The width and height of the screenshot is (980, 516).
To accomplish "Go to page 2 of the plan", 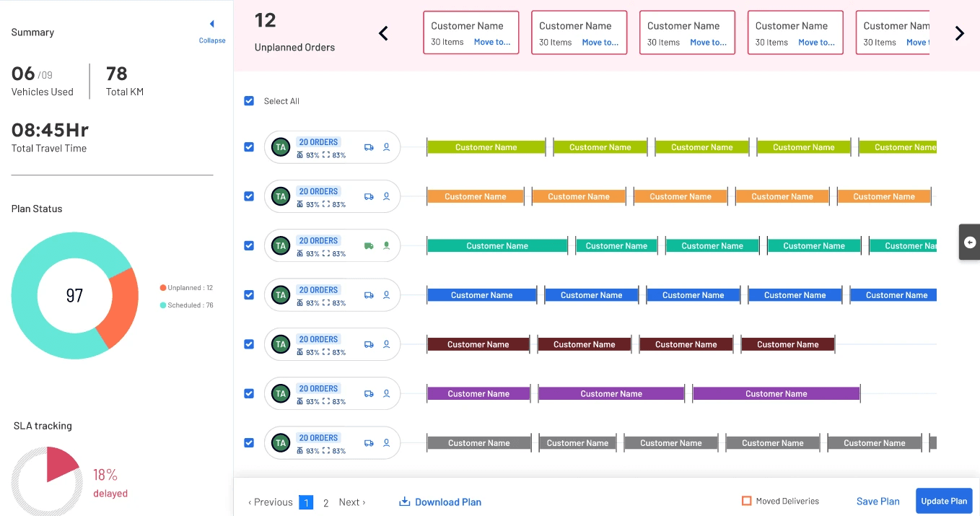I will (x=326, y=502).
